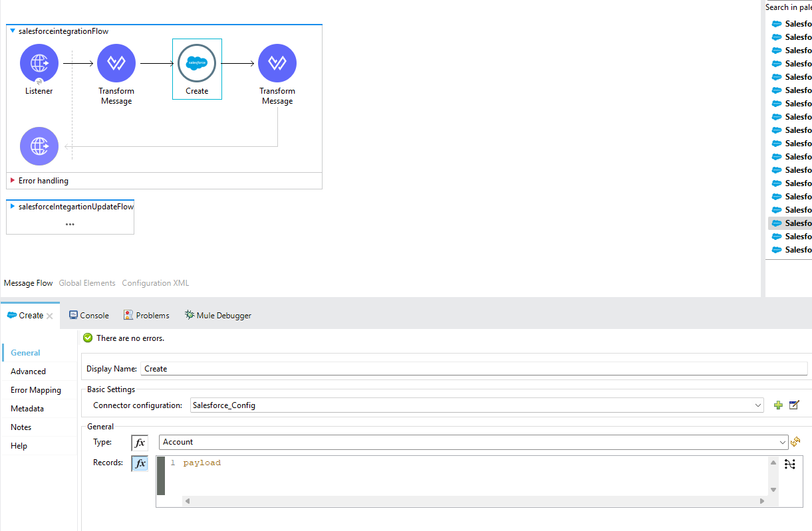Viewport: 812px width, 531px height.
Task: Select the Salesforce Create component on canvas
Action: click(x=197, y=63)
